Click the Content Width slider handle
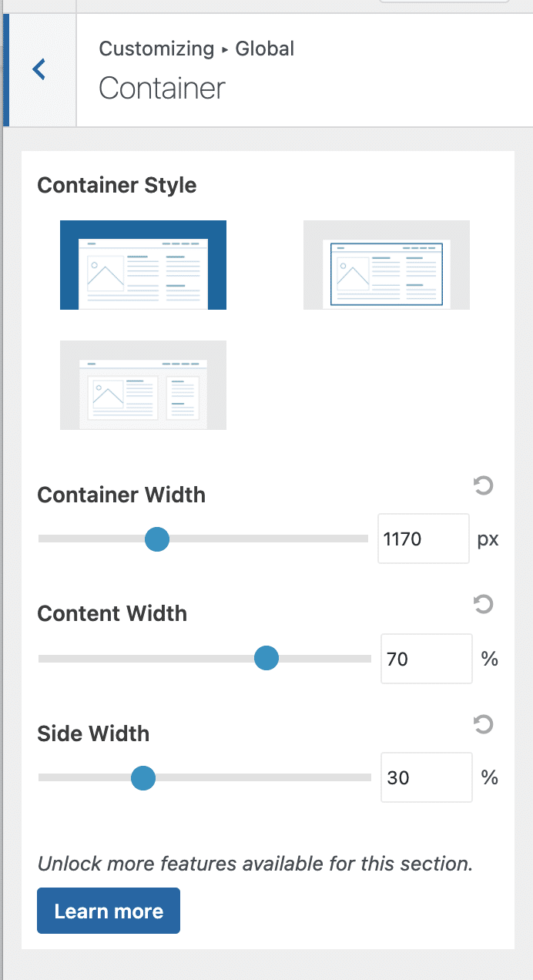This screenshot has width=533, height=980. pyautogui.click(x=266, y=658)
